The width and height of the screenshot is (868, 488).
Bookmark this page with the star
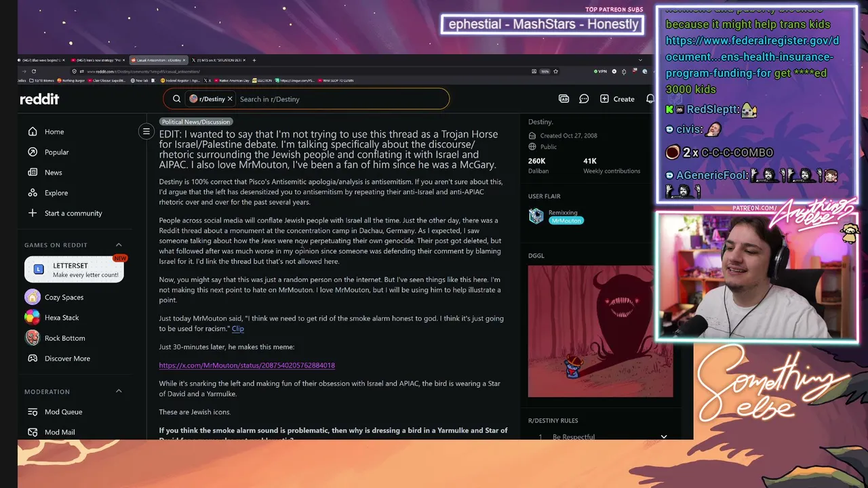tap(554, 71)
